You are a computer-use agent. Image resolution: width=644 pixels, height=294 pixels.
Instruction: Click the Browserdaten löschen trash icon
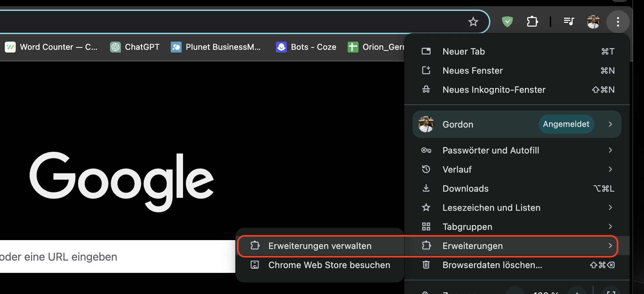(426, 265)
